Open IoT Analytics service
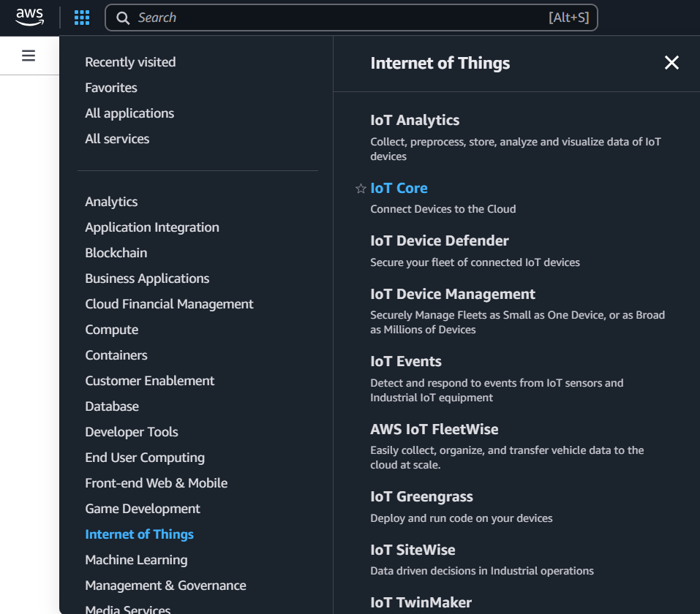 pos(415,120)
